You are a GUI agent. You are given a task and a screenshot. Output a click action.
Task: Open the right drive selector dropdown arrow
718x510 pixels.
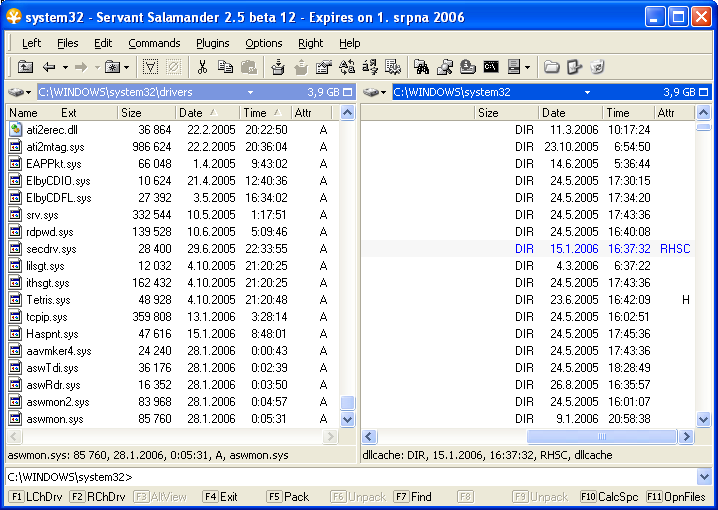[384, 92]
